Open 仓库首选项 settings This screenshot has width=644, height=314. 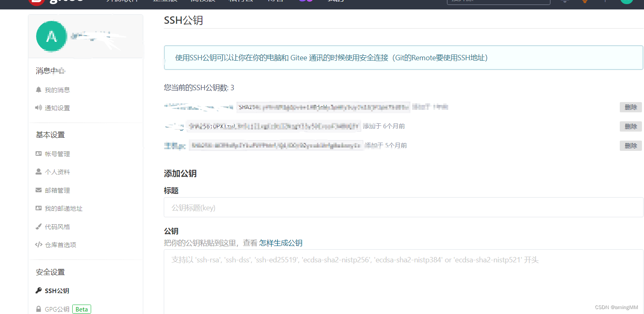click(x=60, y=245)
